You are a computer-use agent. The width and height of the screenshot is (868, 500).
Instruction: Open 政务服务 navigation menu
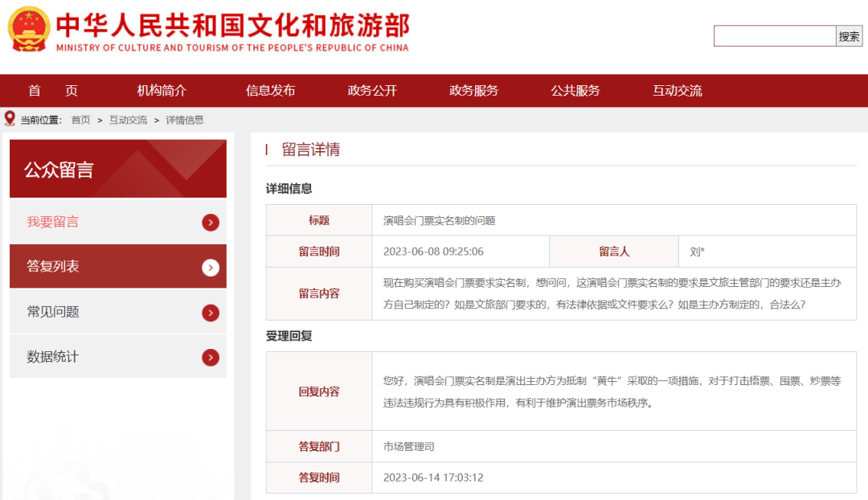click(474, 91)
